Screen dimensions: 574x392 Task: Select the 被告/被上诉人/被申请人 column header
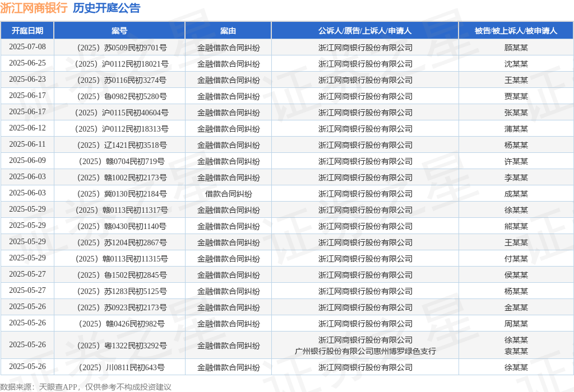coord(516,31)
